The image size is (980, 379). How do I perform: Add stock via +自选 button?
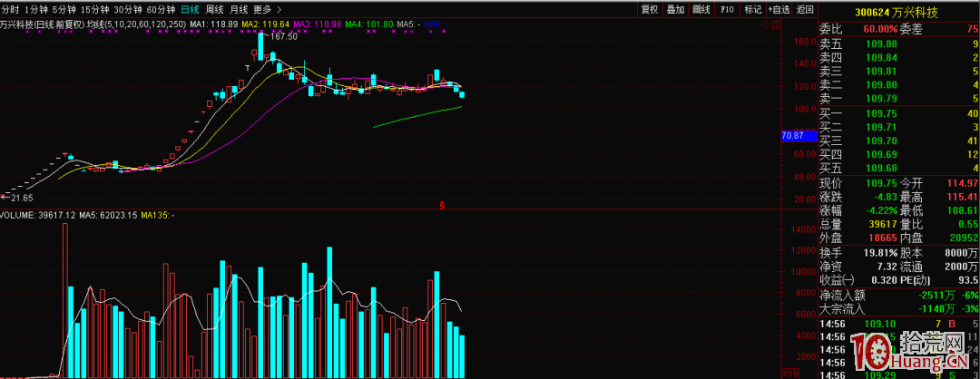point(779,9)
